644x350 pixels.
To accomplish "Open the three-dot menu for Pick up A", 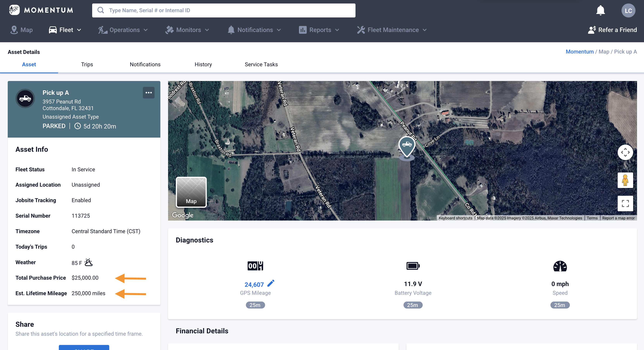I will (x=149, y=93).
